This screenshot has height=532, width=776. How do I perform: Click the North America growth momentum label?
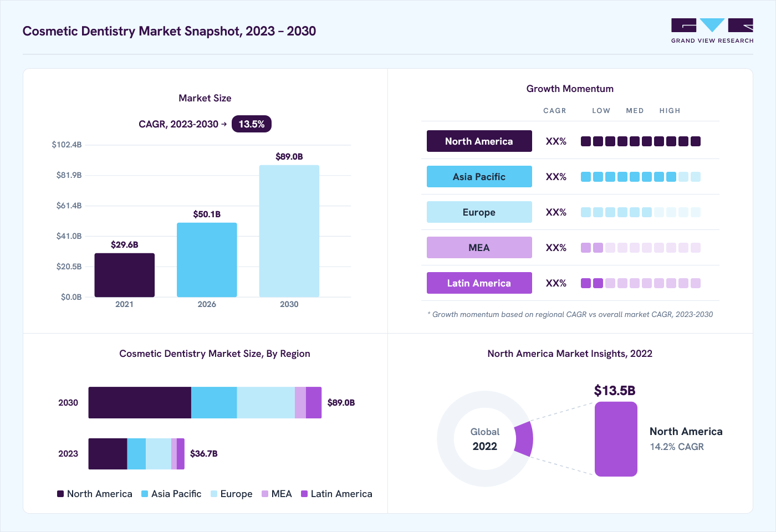pyautogui.click(x=479, y=141)
